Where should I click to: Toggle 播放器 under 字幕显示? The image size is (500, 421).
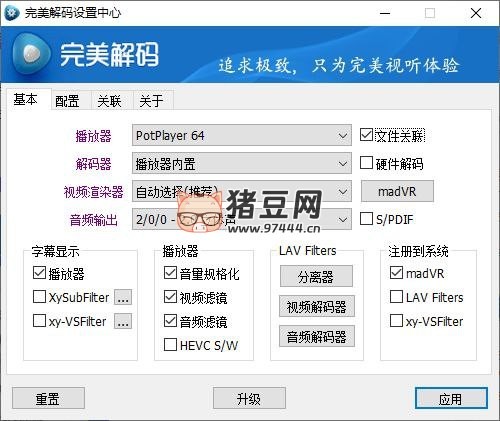coord(39,273)
